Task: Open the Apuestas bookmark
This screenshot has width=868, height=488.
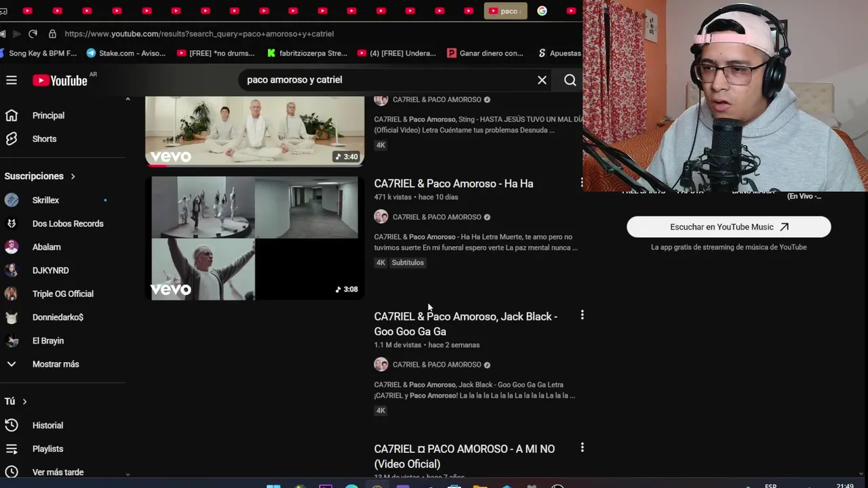Action: pyautogui.click(x=560, y=53)
